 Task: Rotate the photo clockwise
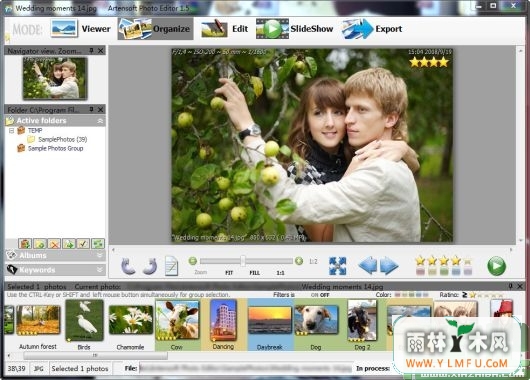149,266
